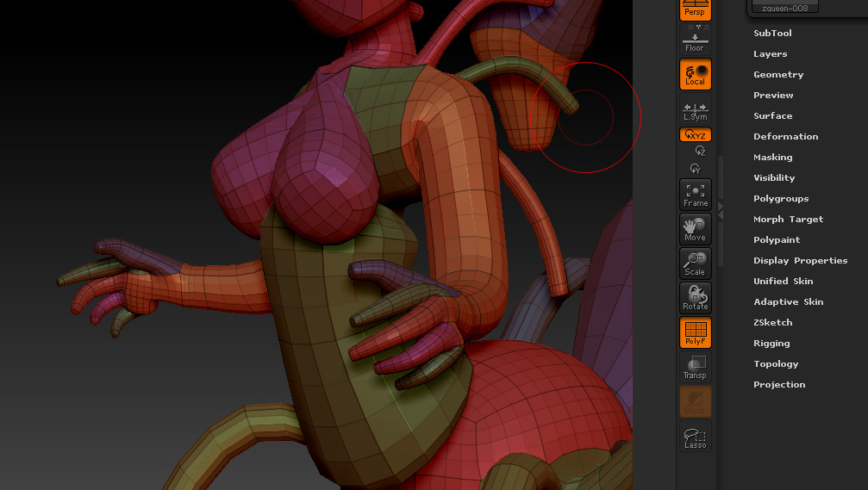Screen dimensions: 868x490
Task: Open the Topology section
Action: click(x=776, y=364)
